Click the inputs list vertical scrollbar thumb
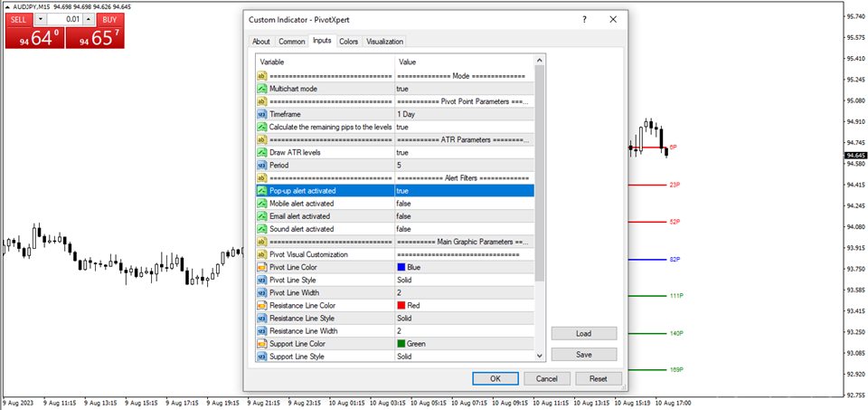This screenshot has width=868, height=410. click(540, 172)
